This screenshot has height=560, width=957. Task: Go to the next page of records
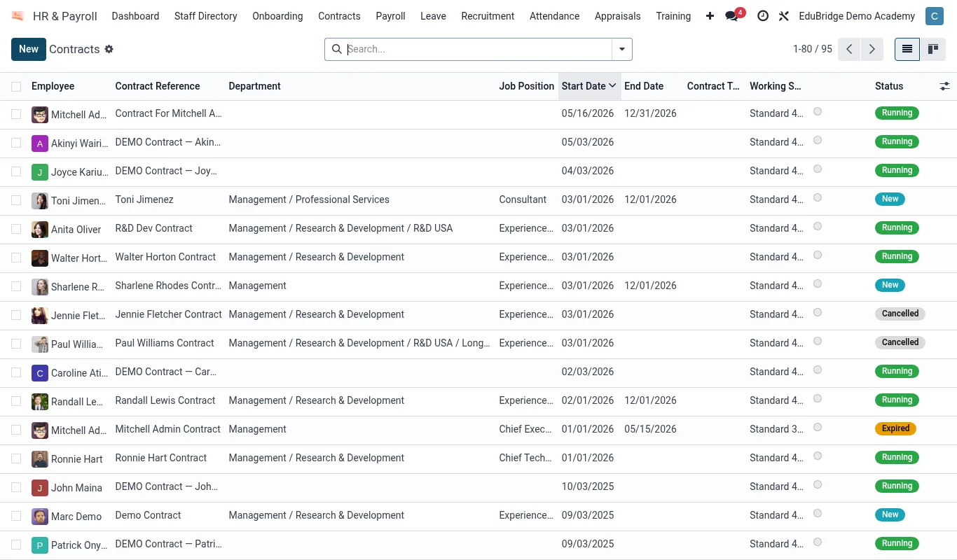coord(872,49)
